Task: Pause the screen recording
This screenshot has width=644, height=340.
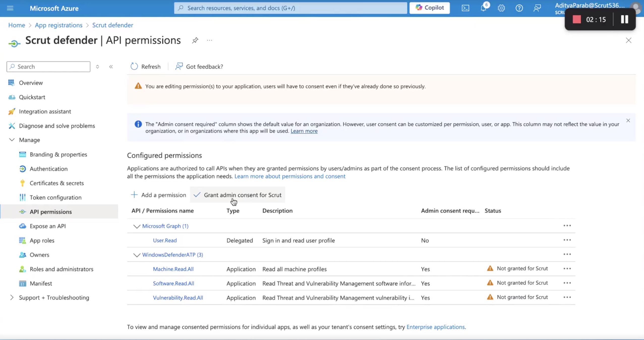Action: (624, 19)
